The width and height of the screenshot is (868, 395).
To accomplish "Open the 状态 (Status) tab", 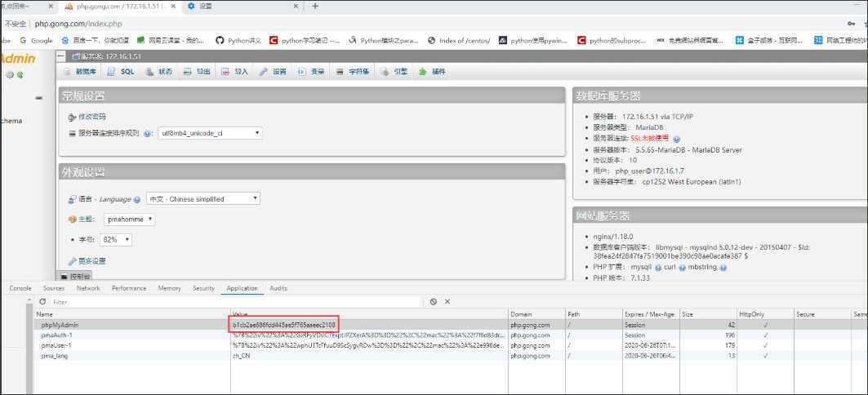I will coord(159,72).
